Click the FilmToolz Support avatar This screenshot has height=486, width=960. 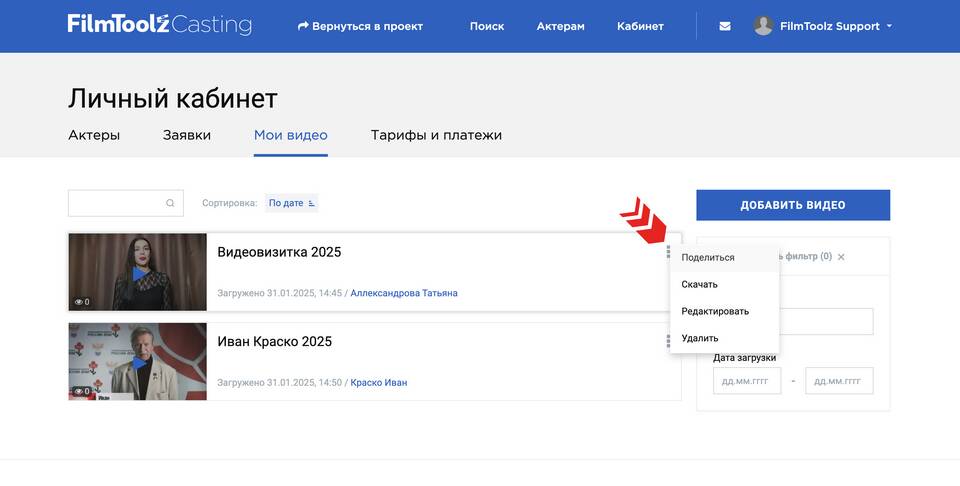(x=763, y=26)
